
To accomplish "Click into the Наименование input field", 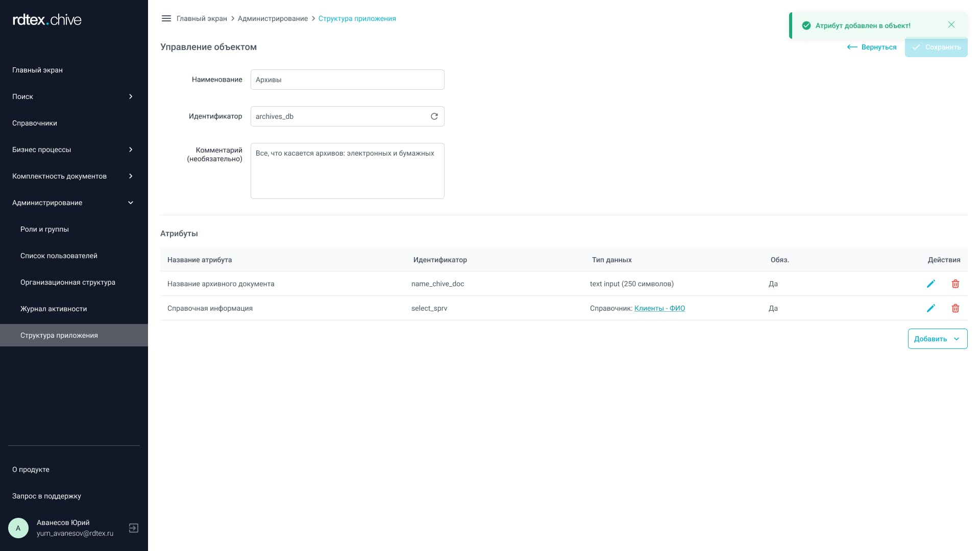I will [x=347, y=80].
